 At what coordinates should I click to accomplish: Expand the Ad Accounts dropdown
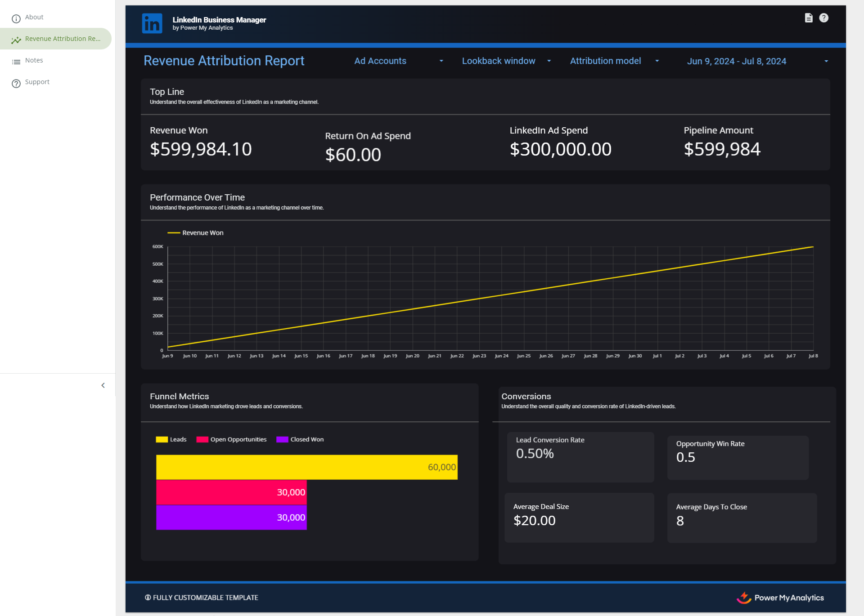399,61
